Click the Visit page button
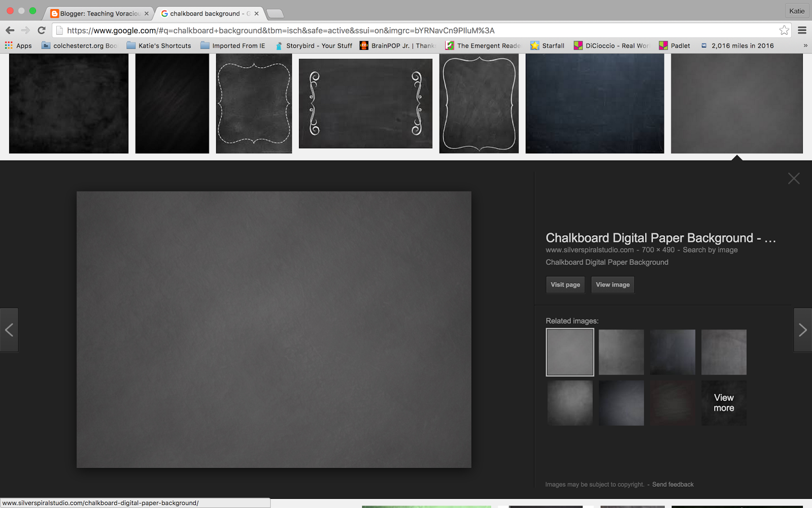 pos(565,284)
